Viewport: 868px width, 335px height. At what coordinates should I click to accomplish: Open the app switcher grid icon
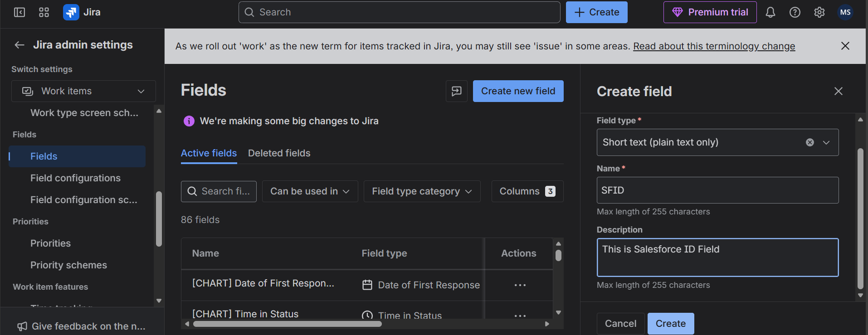tap(44, 12)
